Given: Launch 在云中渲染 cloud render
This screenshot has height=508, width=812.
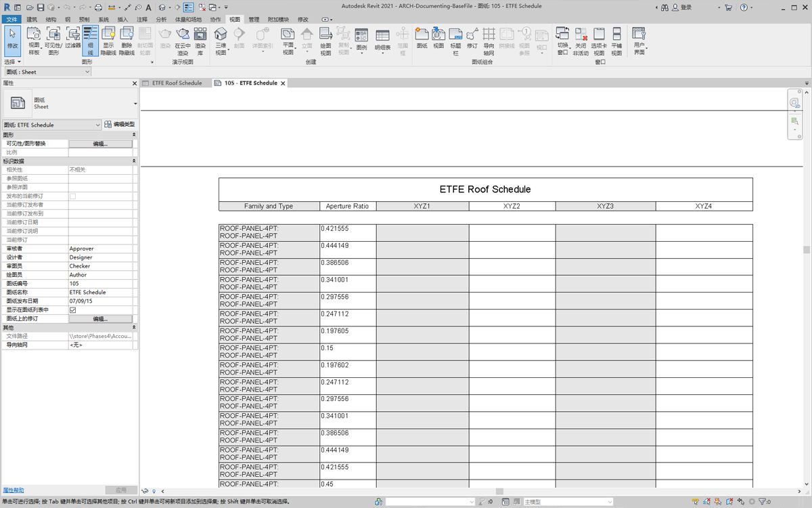Looking at the screenshot, I should coord(183,41).
